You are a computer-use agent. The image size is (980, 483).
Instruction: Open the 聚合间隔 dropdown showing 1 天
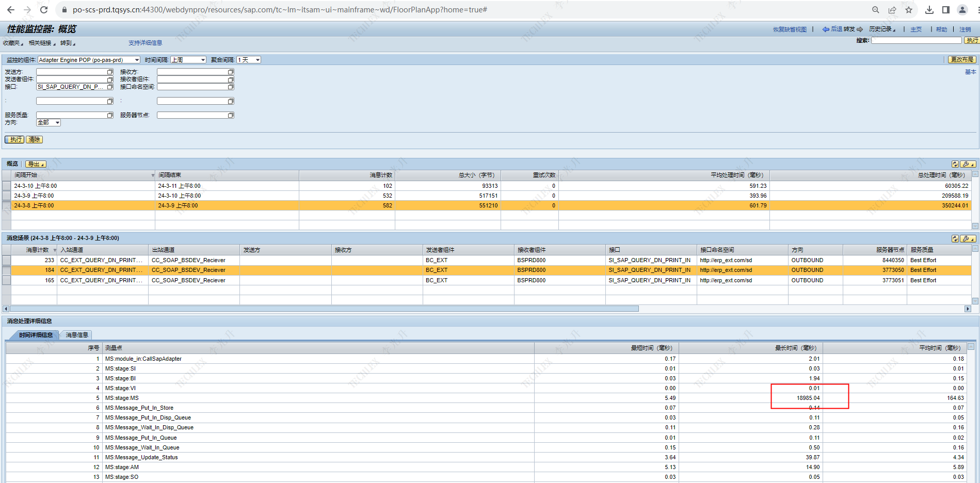pos(249,60)
